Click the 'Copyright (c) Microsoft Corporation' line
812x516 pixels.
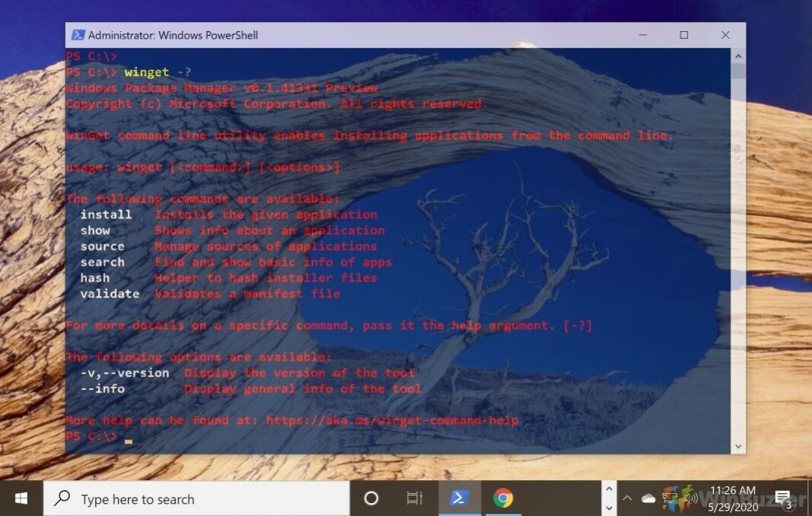tap(276, 104)
